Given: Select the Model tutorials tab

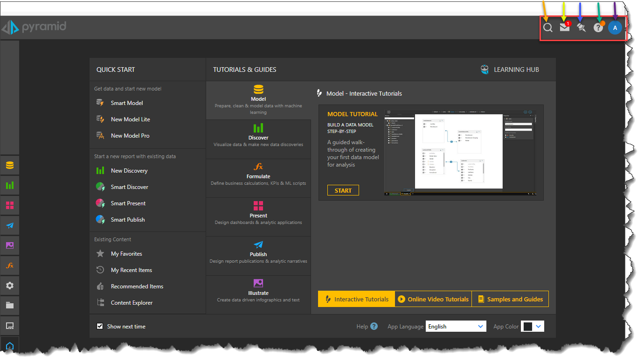Looking at the screenshot, I should tap(258, 100).
